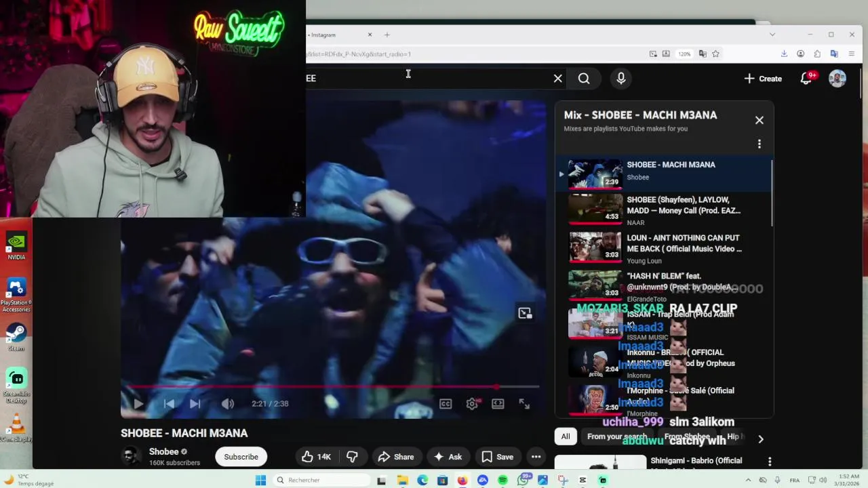Image resolution: width=868 pixels, height=488 pixels.
Task: Open the 120% zoom level indicator
Action: (x=684, y=54)
